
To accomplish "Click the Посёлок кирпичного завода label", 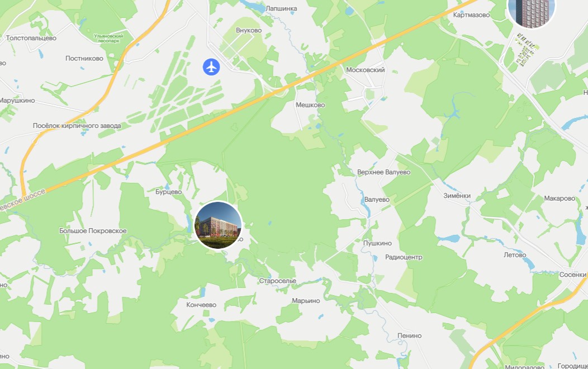I will [x=77, y=126].
